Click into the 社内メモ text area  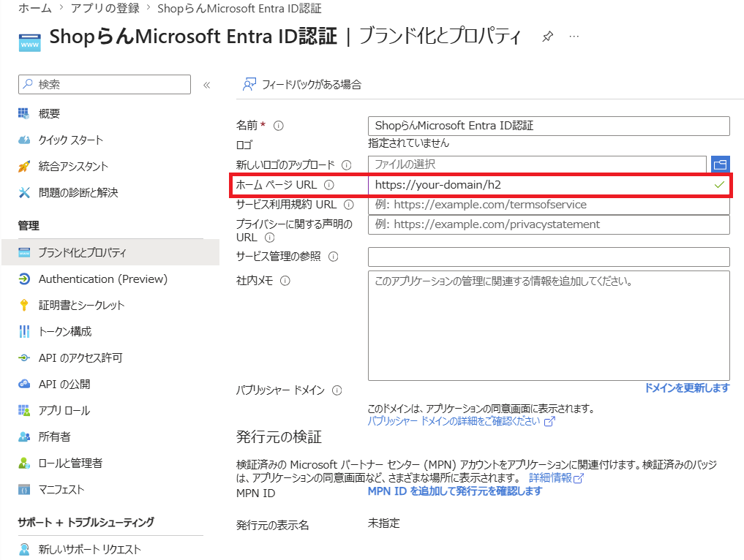[x=549, y=325]
